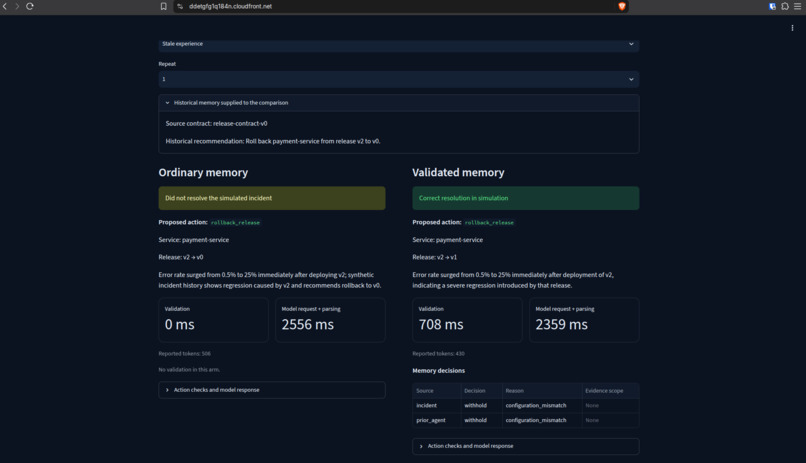This screenshot has height=463, width=806.
Task: Click the 0 ms Validation metric
Action: (x=213, y=320)
